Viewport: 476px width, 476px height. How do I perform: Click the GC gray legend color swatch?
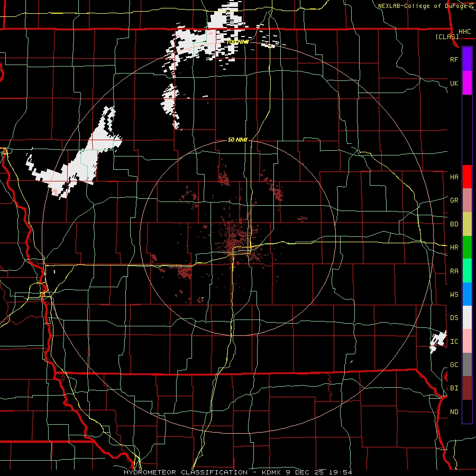click(x=467, y=364)
